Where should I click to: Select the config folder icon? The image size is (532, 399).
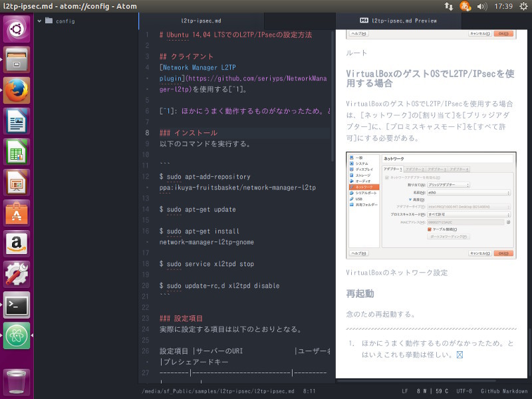(x=49, y=21)
